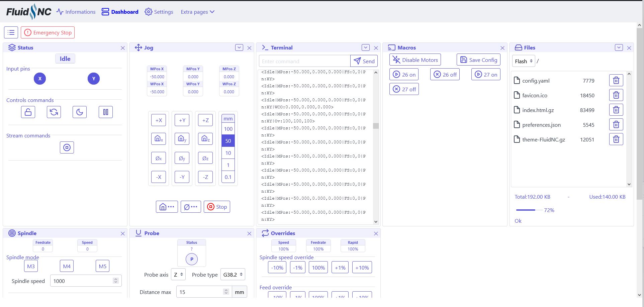644x307 pixels.
Task: Open the Probe axis dropdown
Action: [x=178, y=275]
